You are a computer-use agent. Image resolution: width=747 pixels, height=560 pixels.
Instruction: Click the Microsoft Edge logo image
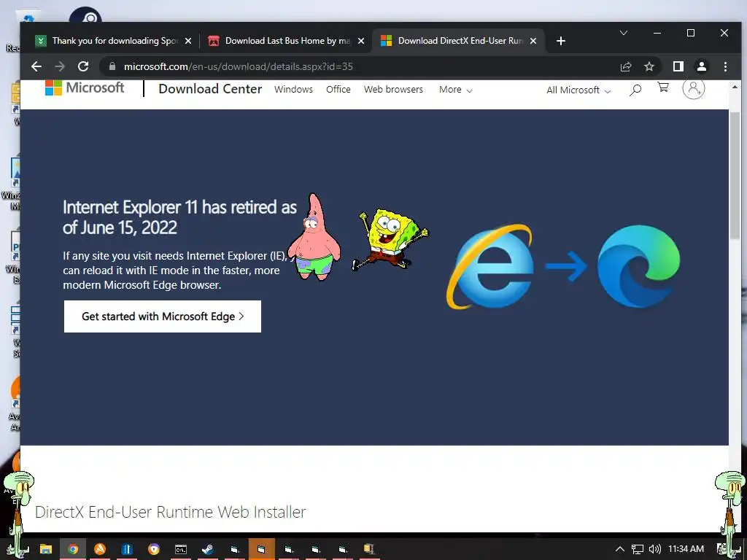pos(639,266)
